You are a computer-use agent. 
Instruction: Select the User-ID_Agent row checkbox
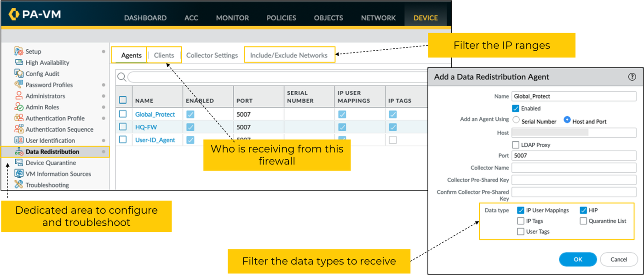(x=123, y=140)
